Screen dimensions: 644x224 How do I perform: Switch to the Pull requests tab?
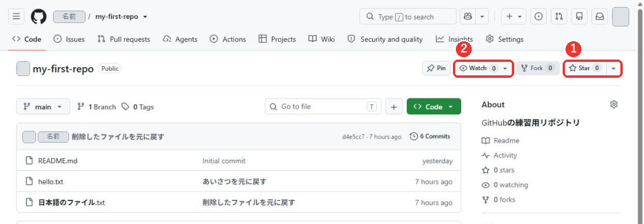click(124, 39)
